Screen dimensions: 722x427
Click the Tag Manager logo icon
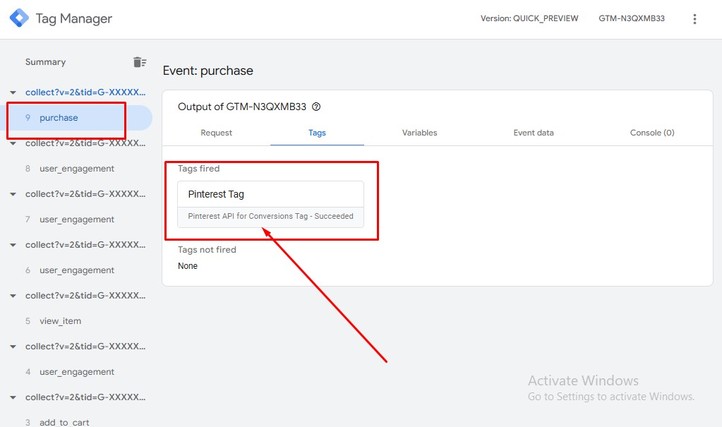tap(19, 19)
